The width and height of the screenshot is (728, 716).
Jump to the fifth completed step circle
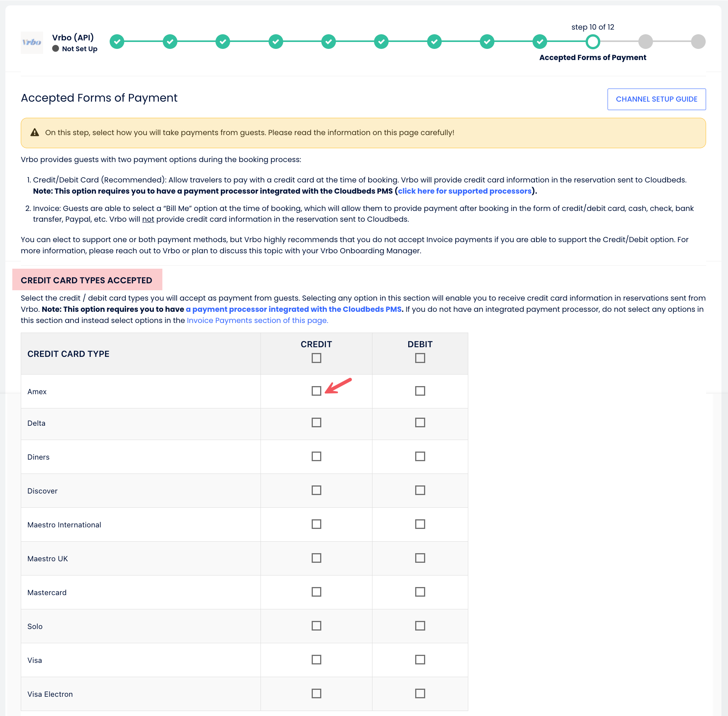point(328,42)
